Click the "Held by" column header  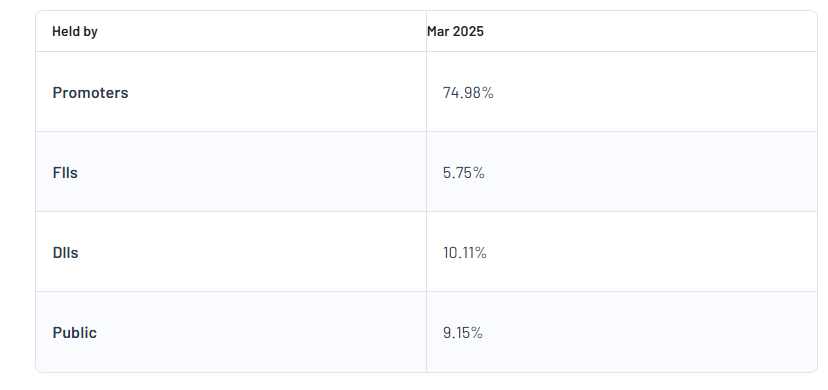pyautogui.click(x=74, y=32)
